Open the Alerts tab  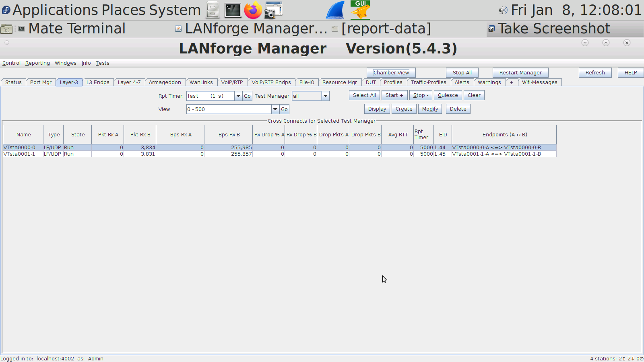point(462,82)
